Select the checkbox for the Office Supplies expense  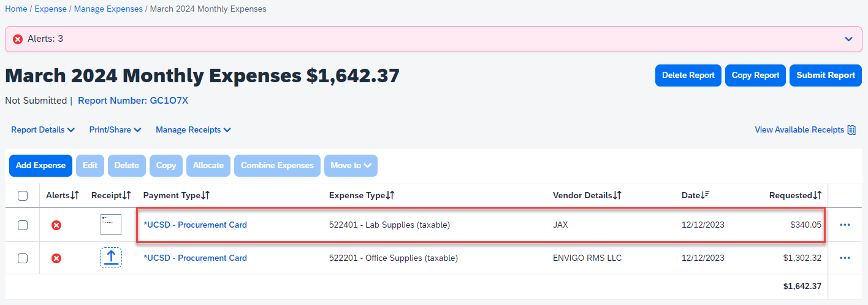click(x=23, y=258)
